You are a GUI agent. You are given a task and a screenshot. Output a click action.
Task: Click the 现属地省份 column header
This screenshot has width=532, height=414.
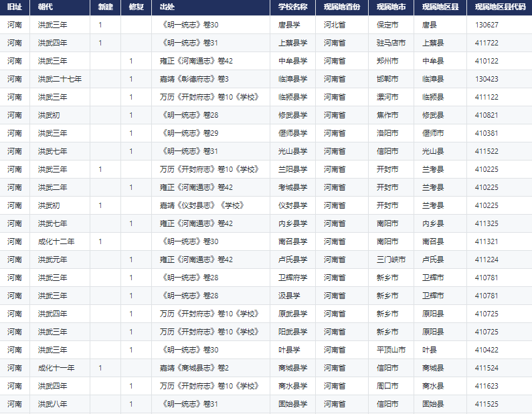click(342, 7)
